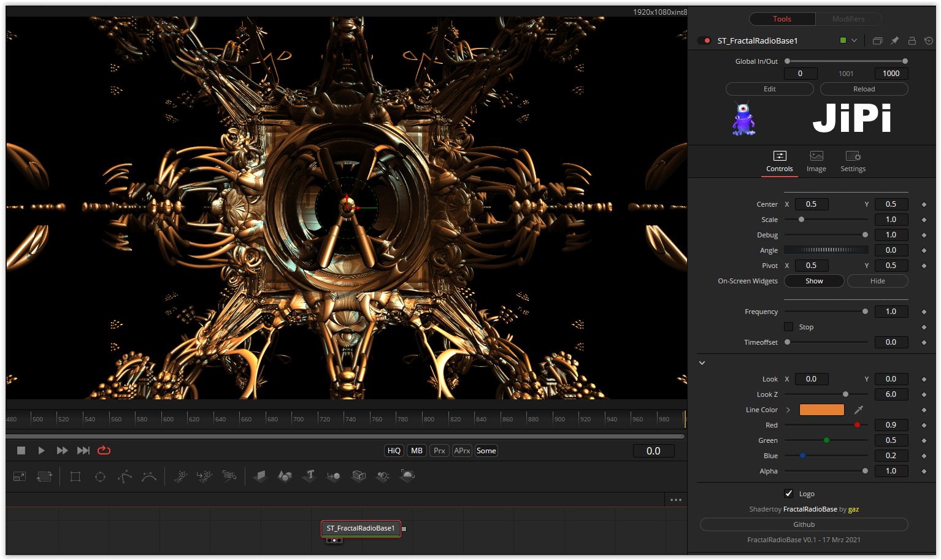
Task: Toggle the APrx auto proxy mode
Action: click(462, 451)
